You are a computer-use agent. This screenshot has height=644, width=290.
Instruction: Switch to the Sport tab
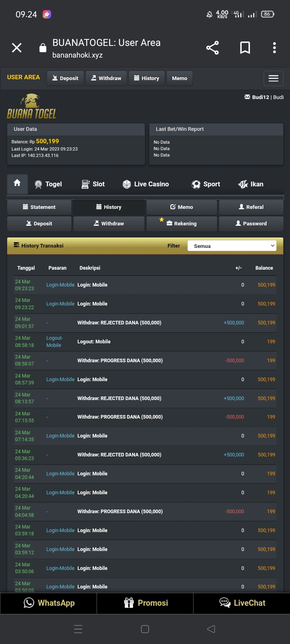pos(206,184)
